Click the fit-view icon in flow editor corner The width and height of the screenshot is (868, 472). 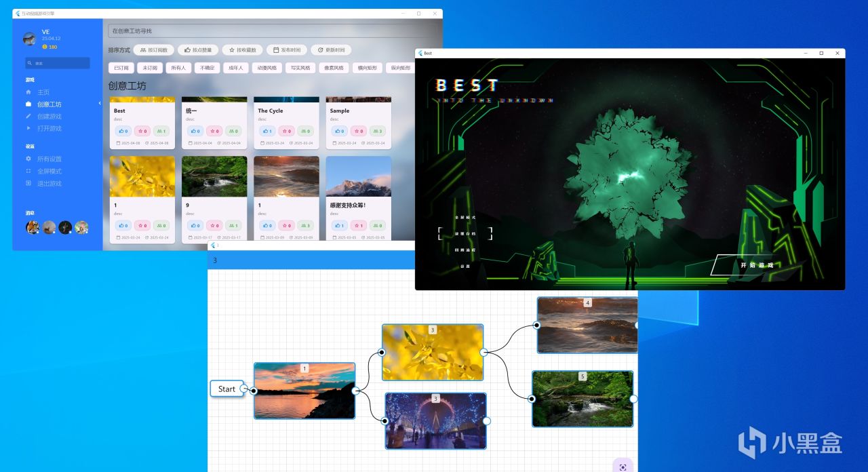pos(623,467)
